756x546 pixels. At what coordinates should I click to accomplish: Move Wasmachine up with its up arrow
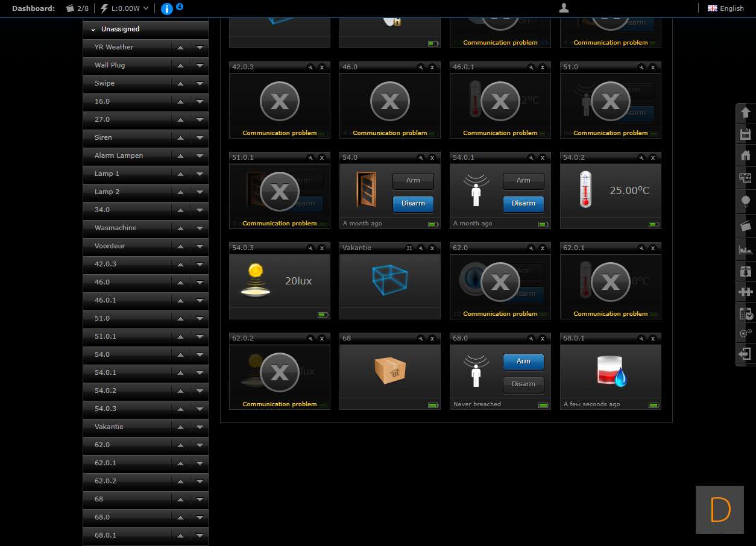(181, 228)
